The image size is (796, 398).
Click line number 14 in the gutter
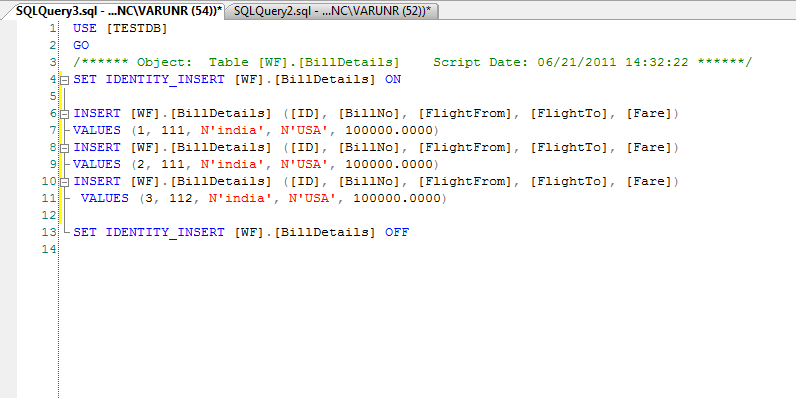(x=49, y=249)
